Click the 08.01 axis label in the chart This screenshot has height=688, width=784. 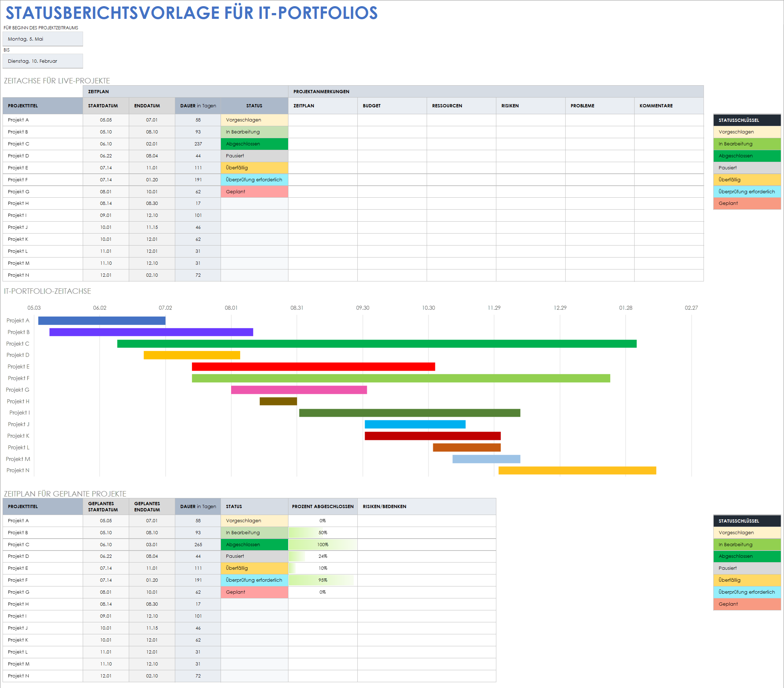(231, 308)
